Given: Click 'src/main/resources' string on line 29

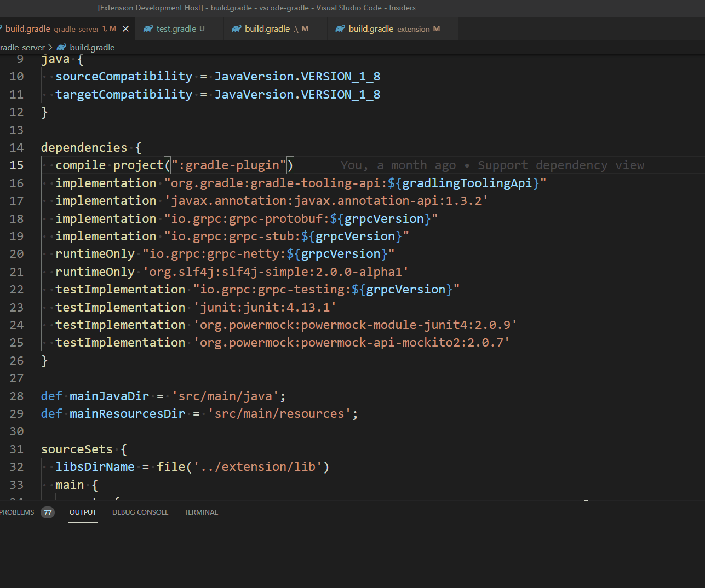Looking at the screenshot, I should pyautogui.click(x=279, y=413).
